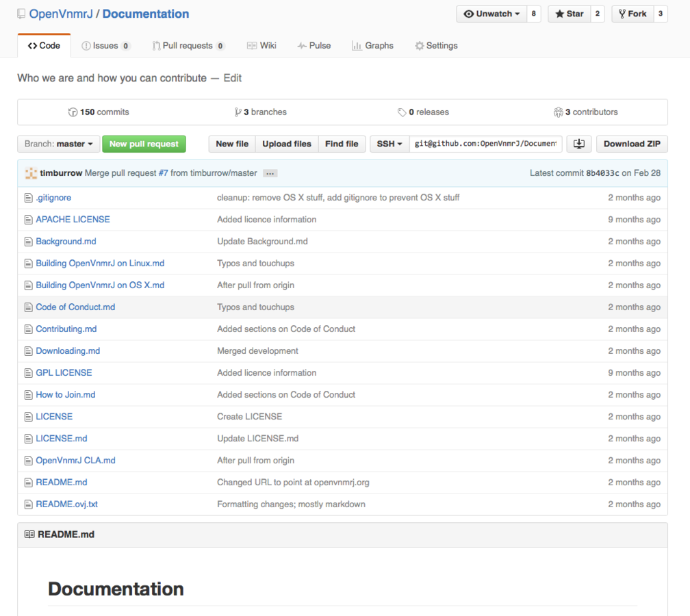
Task: Open latest commit 8b4033c
Action: 602,173
